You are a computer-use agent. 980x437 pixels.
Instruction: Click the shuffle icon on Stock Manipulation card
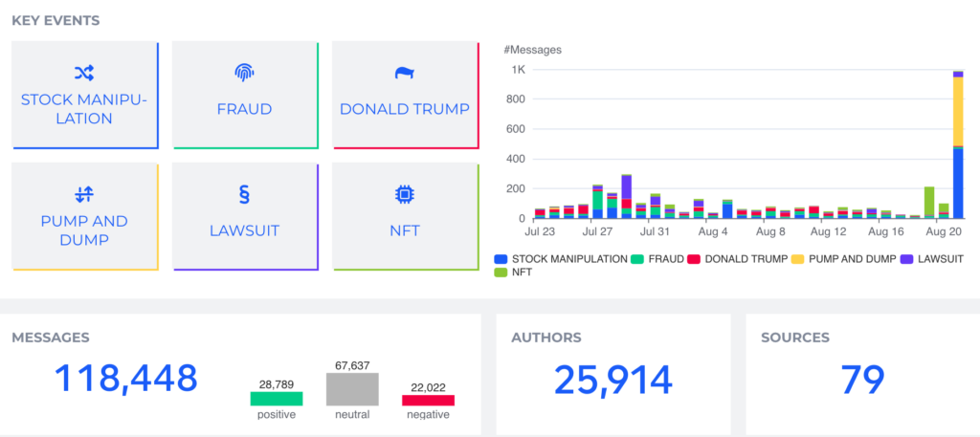[x=83, y=73]
